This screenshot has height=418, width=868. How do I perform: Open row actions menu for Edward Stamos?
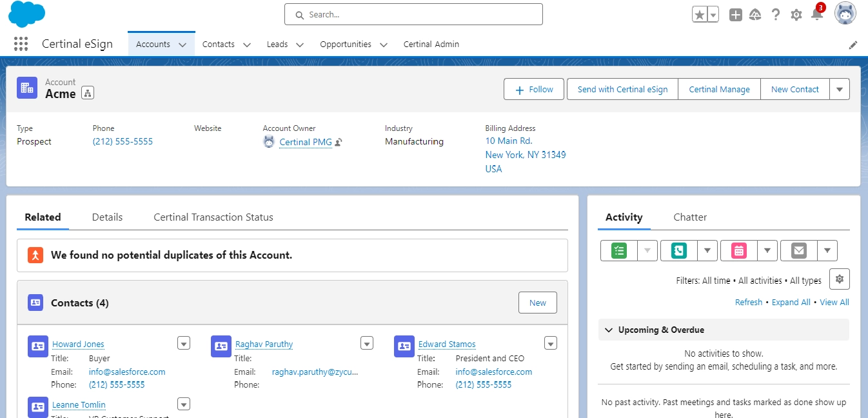550,343
